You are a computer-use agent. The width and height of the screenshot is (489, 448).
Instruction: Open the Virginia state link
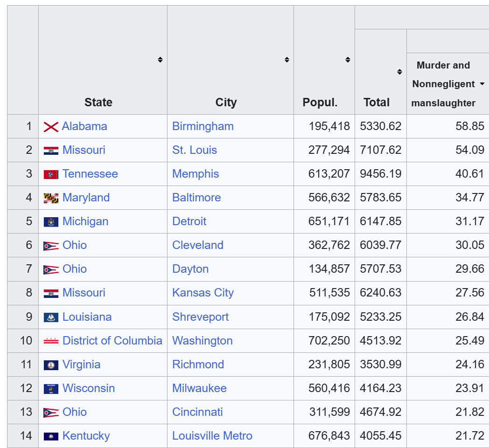pyautogui.click(x=81, y=365)
